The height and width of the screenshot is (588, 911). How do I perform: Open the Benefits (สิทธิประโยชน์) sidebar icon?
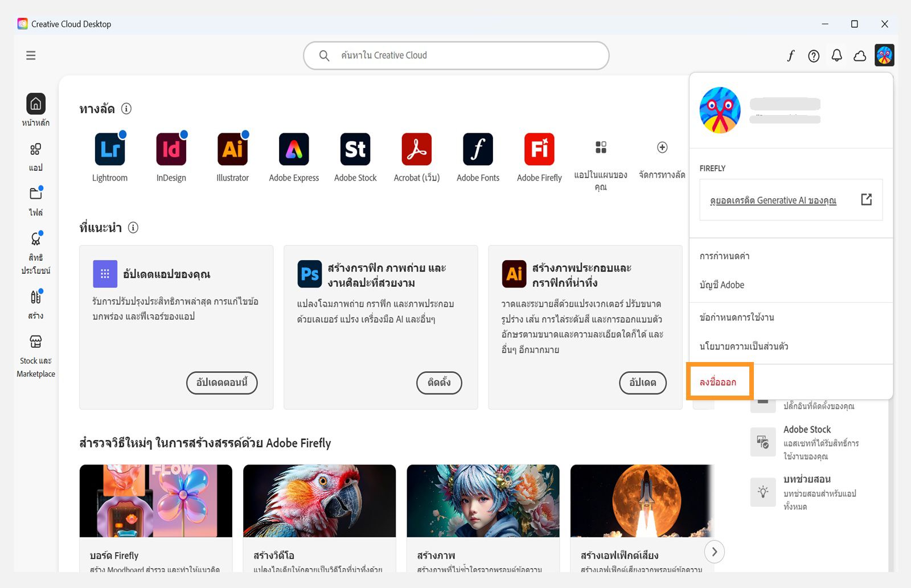pos(36,239)
